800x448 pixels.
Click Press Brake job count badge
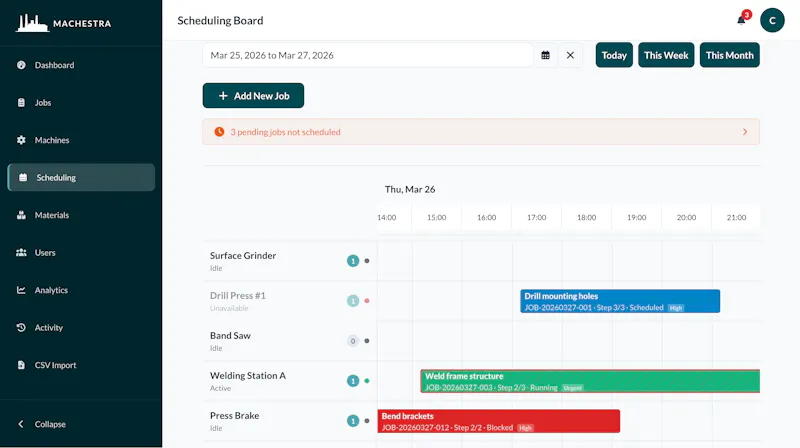(x=353, y=421)
